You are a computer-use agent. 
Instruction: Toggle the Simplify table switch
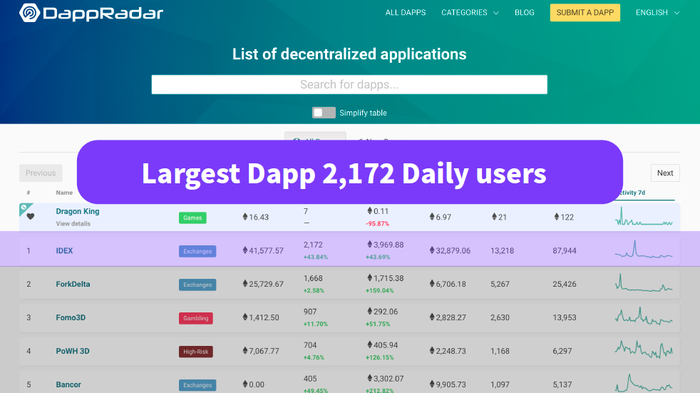(324, 113)
